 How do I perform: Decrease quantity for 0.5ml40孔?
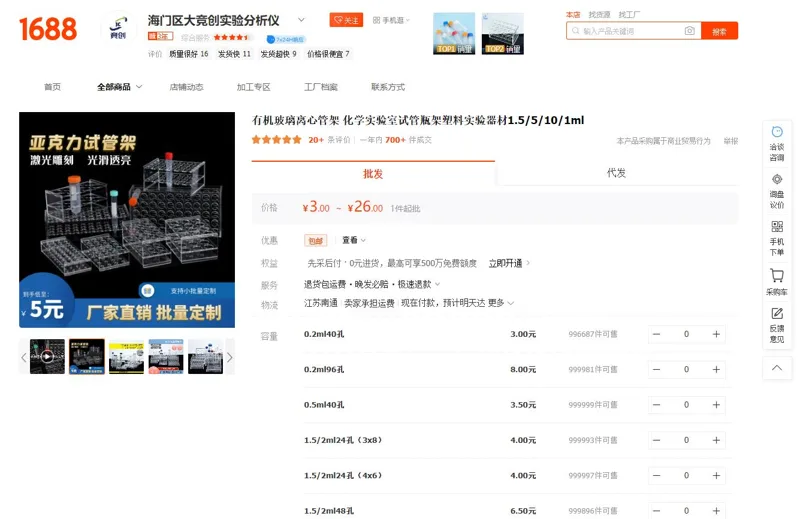point(657,405)
